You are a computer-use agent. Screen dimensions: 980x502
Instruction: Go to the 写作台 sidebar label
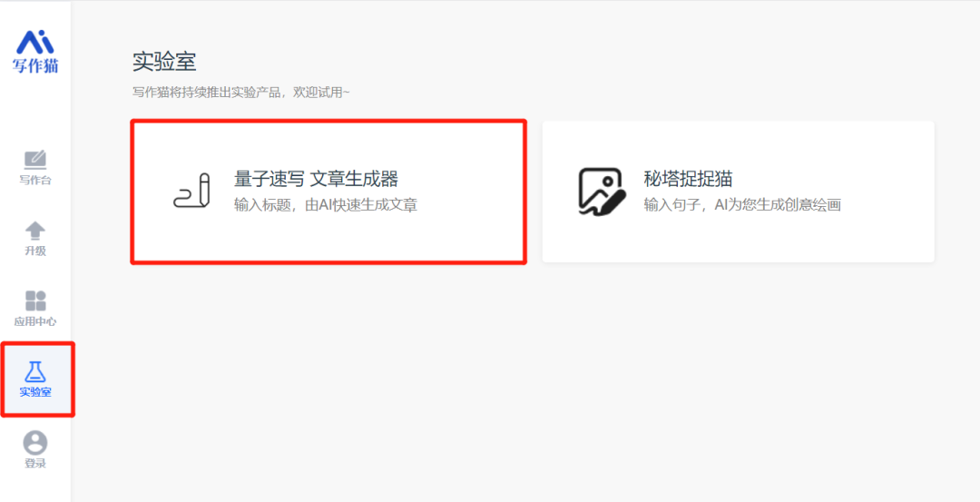point(35,181)
